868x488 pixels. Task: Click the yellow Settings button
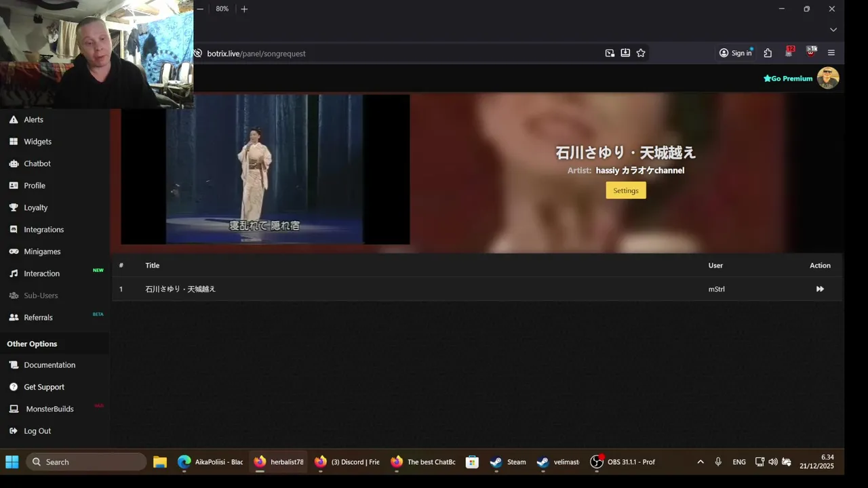point(626,190)
